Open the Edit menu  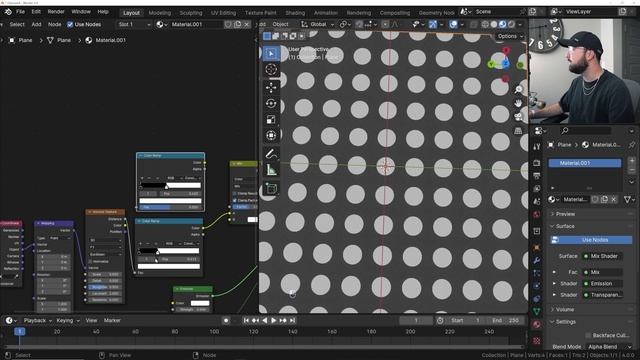coord(36,12)
